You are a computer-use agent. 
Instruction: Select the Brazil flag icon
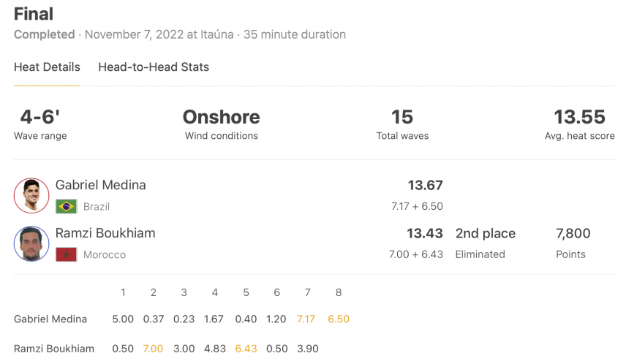click(x=67, y=206)
